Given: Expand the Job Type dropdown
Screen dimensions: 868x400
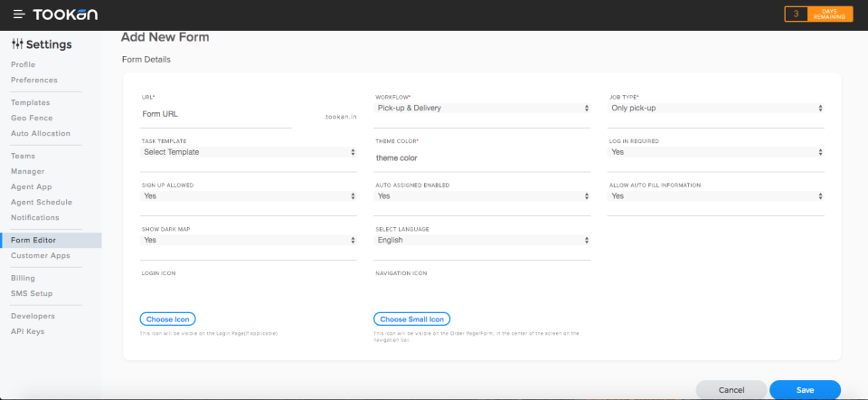Looking at the screenshot, I should coord(715,108).
